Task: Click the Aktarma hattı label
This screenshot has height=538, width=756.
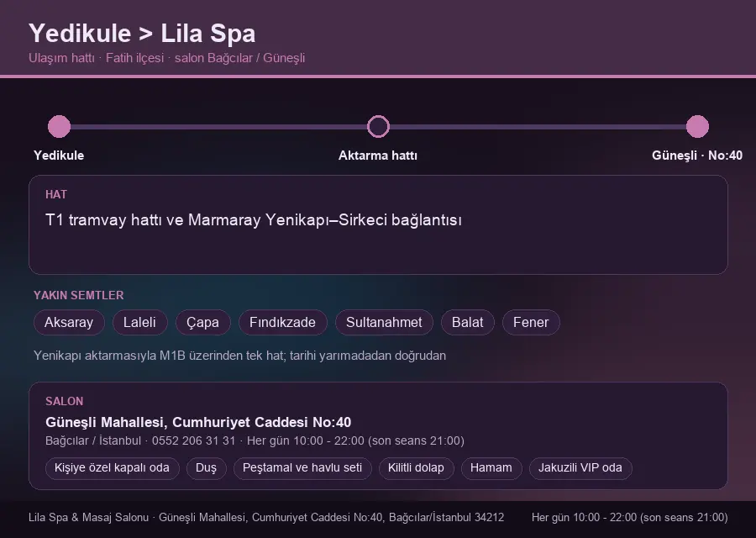Action: [x=378, y=156]
